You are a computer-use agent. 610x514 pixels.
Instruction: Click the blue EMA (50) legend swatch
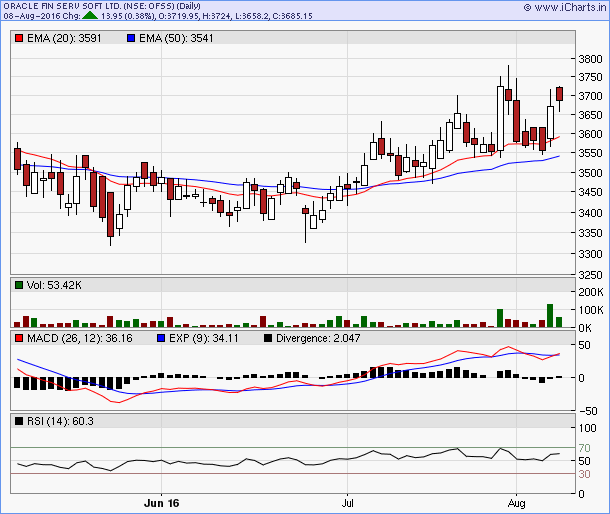[x=131, y=38]
